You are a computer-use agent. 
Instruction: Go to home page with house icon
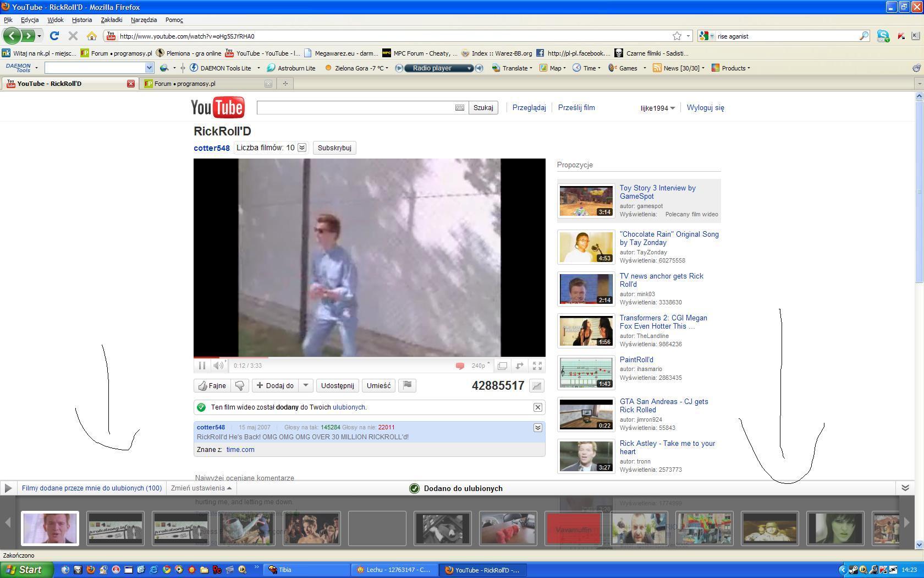coord(92,36)
